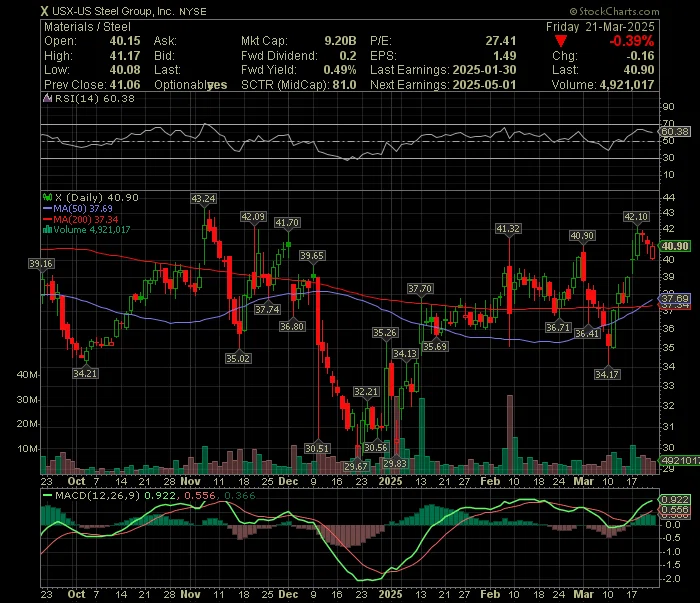The width and height of the screenshot is (700, 603).
Task: Click the 41.32 high price label
Action: pos(508,229)
